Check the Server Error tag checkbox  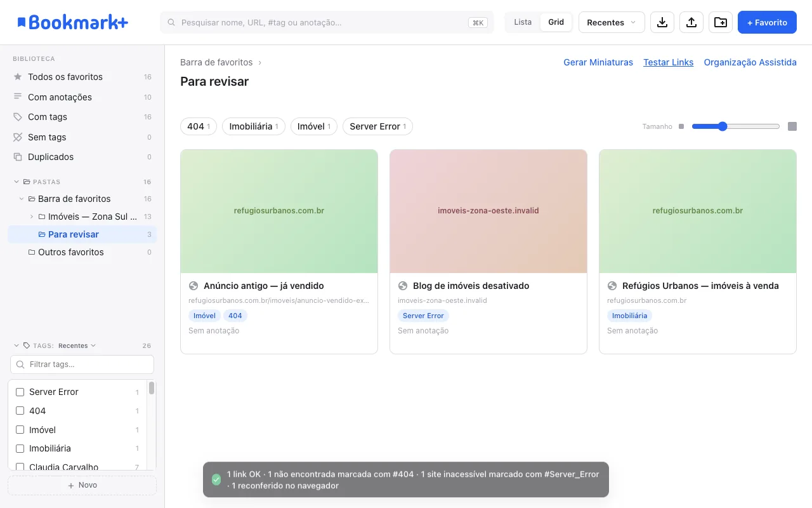click(20, 392)
